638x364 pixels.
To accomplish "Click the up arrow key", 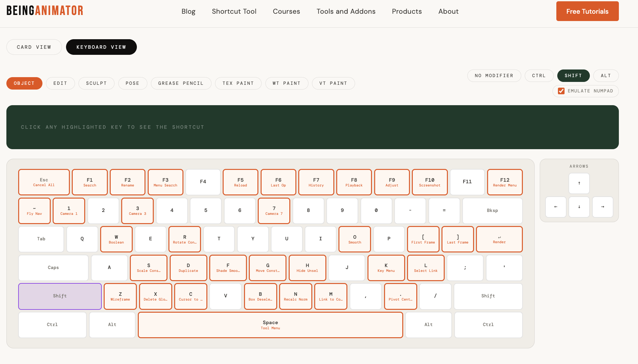I will click(x=579, y=183).
